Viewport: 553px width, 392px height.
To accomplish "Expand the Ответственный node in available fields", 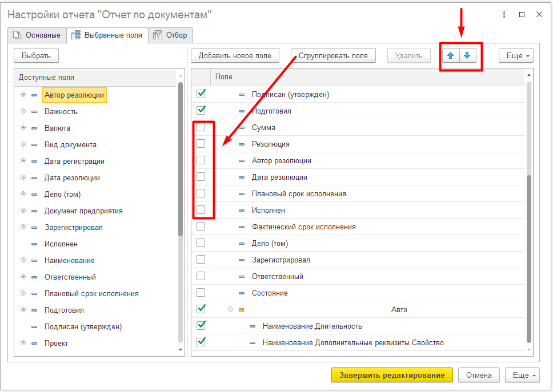I will tap(23, 277).
